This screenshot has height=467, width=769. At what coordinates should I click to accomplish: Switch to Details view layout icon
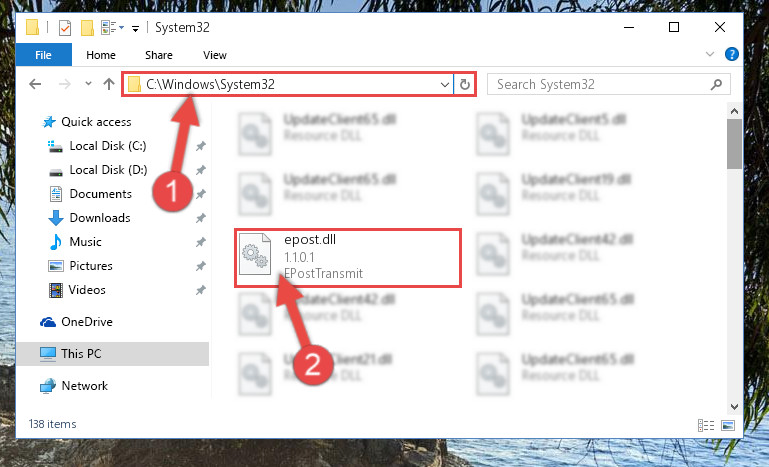pyautogui.click(x=706, y=425)
